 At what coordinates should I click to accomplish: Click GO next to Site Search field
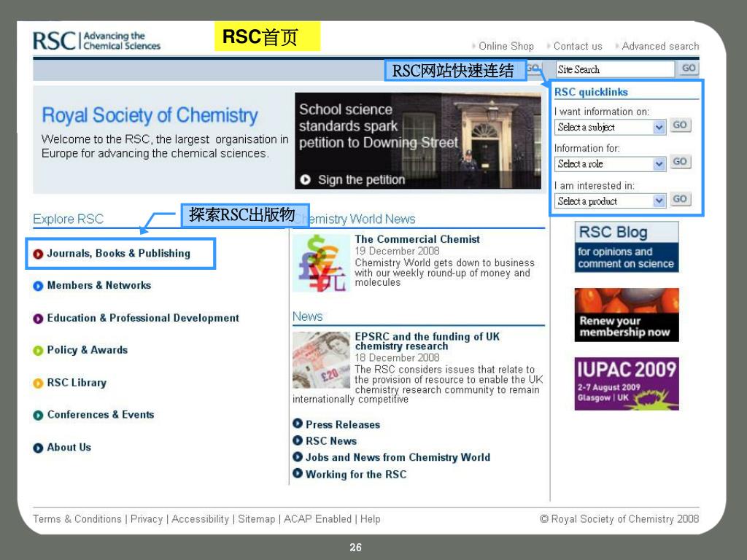689,68
